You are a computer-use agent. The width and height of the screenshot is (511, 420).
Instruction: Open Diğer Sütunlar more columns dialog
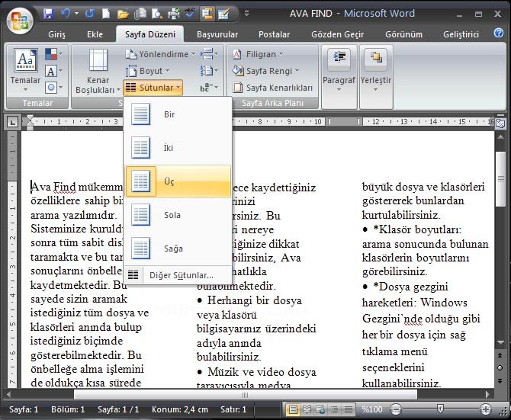(178, 275)
